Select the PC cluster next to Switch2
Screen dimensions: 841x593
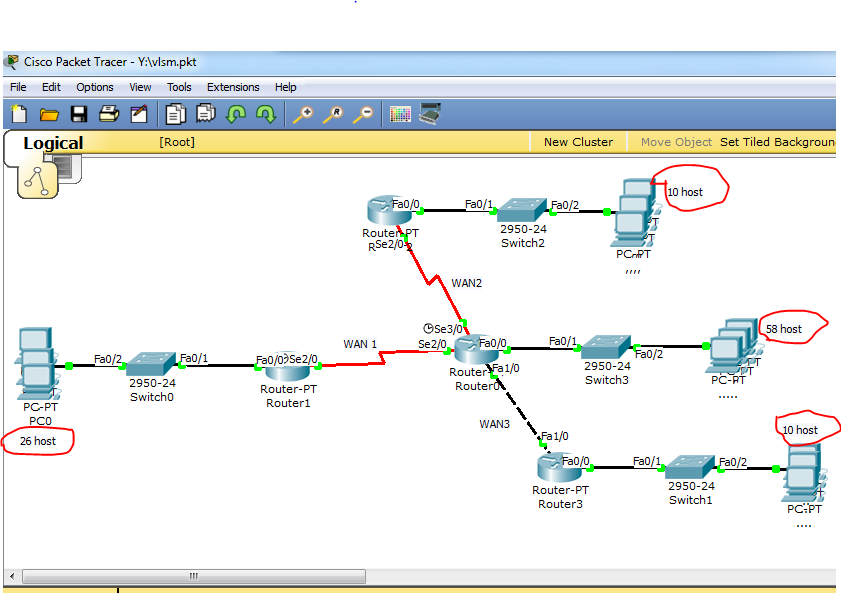pos(637,213)
